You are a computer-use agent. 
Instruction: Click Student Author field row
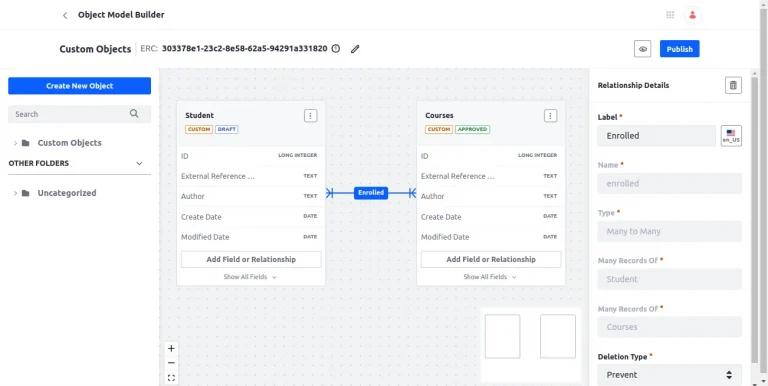[251, 196]
